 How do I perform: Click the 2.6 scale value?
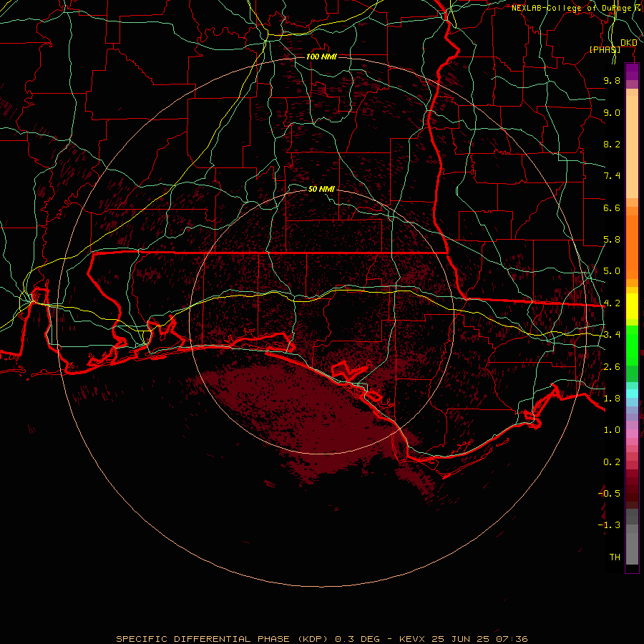click(x=612, y=367)
